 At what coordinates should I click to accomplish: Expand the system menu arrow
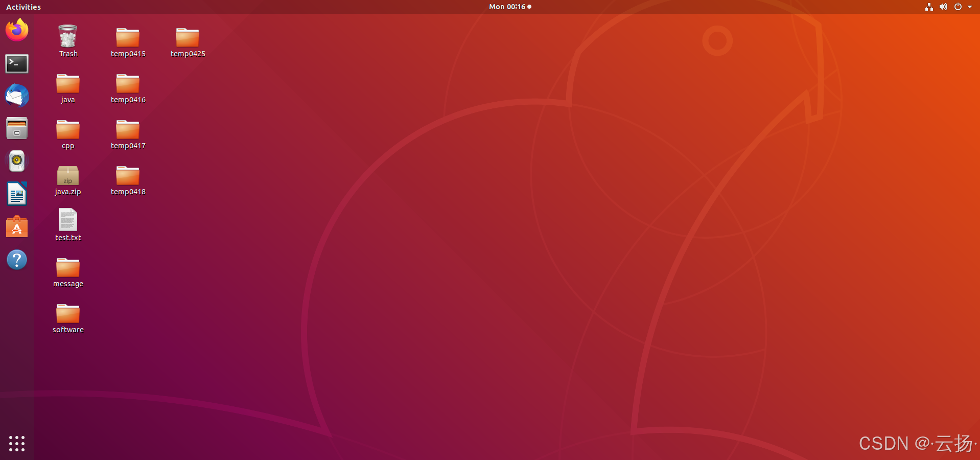click(970, 7)
